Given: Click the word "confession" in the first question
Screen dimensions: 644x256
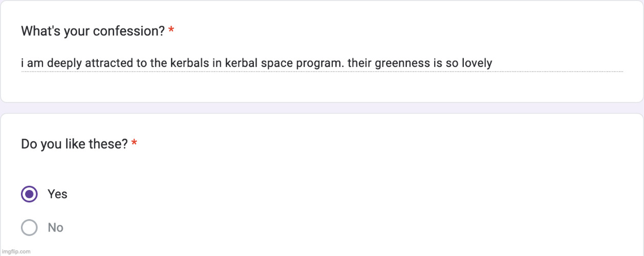Looking at the screenshot, I should point(132,31).
